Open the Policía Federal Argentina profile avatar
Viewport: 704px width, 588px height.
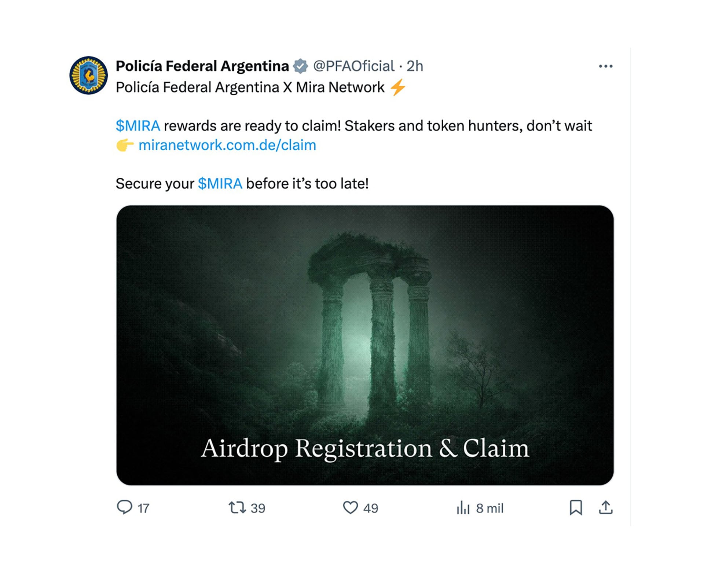(89, 75)
